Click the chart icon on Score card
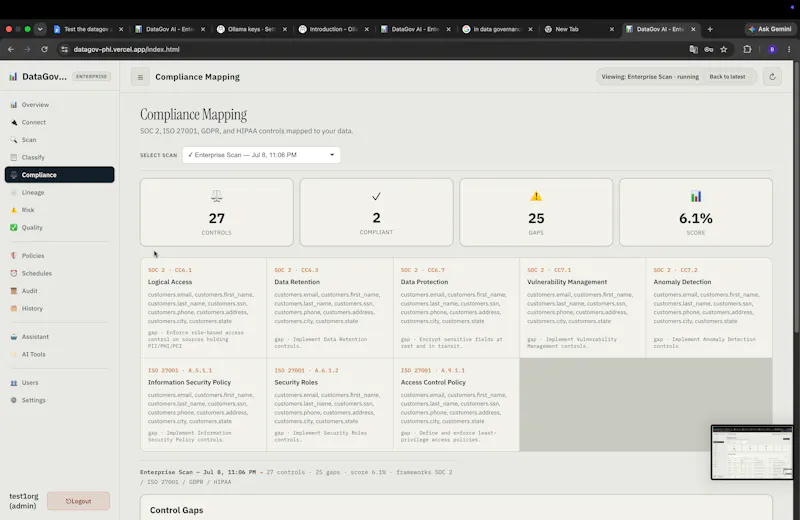 [x=696, y=196]
